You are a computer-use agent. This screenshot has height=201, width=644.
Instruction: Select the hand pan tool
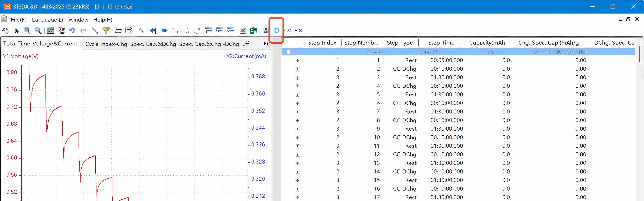pyautogui.click(x=6, y=30)
